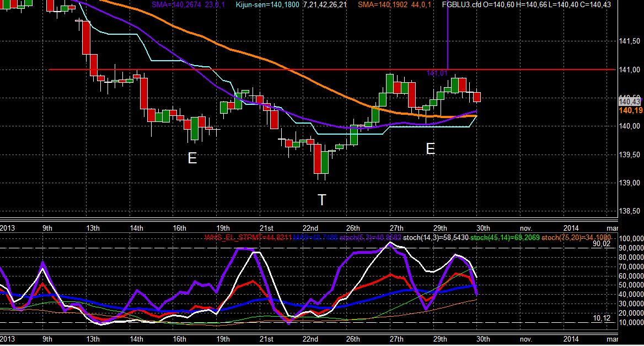Image resolution: width=644 pixels, height=346 pixels.
Task: Click the 26th date on stochastic panel axis
Action: click(353, 339)
